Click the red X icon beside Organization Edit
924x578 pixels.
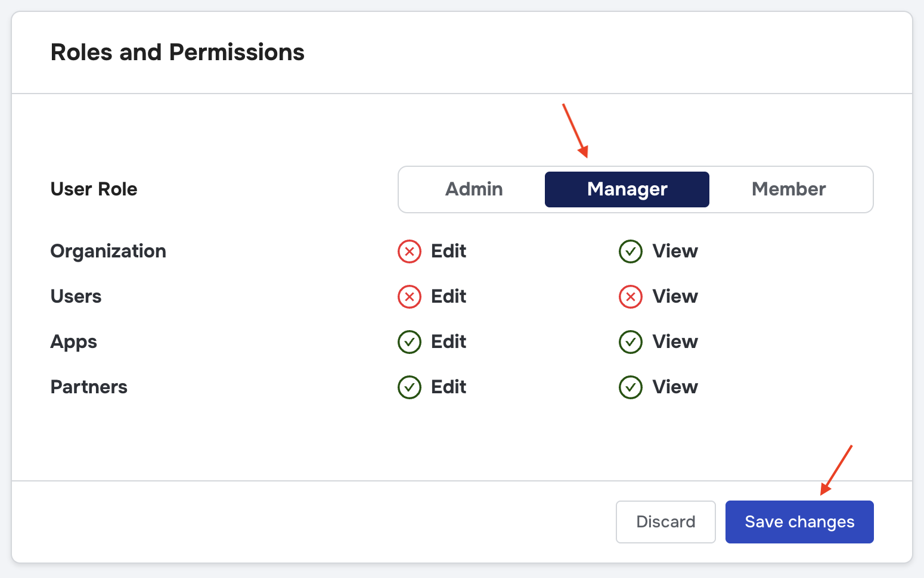tap(410, 251)
